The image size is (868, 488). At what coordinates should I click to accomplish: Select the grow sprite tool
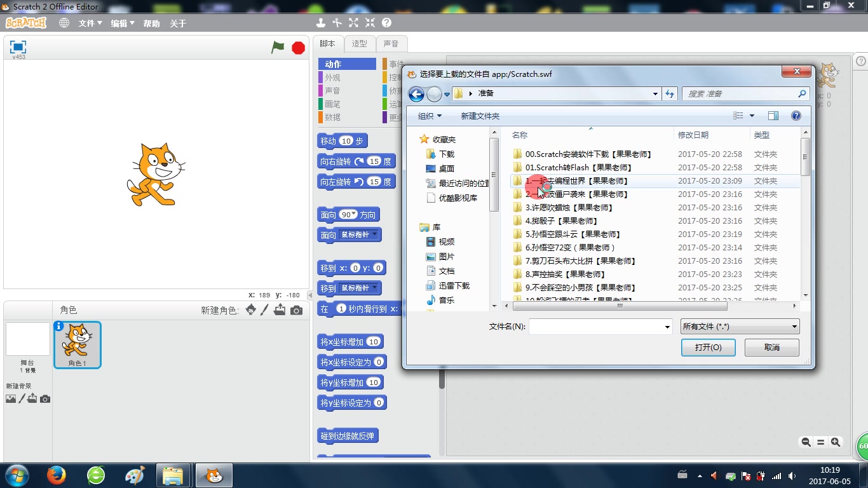tap(353, 23)
